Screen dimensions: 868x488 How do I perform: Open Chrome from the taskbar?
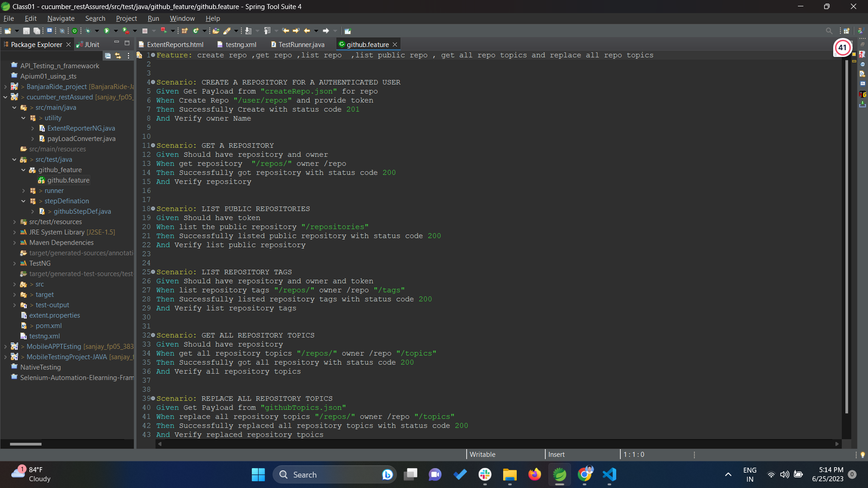click(x=585, y=474)
